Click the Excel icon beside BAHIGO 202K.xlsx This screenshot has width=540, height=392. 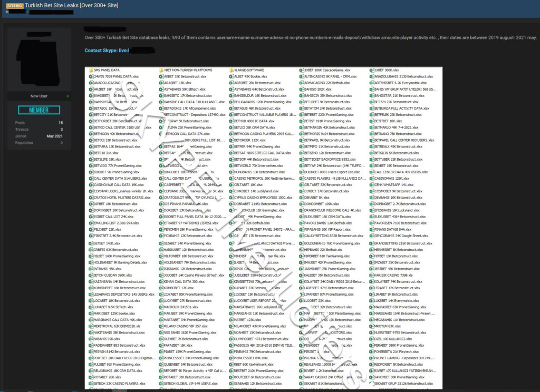[x=302, y=89]
